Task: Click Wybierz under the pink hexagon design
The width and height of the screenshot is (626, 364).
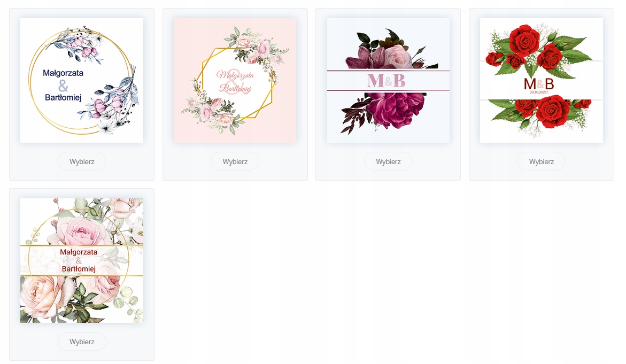Action: [x=235, y=161]
